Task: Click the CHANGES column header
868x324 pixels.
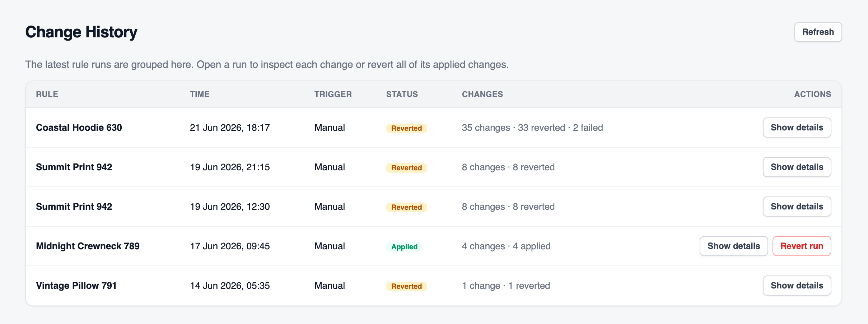Action: (x=482, y=94)
